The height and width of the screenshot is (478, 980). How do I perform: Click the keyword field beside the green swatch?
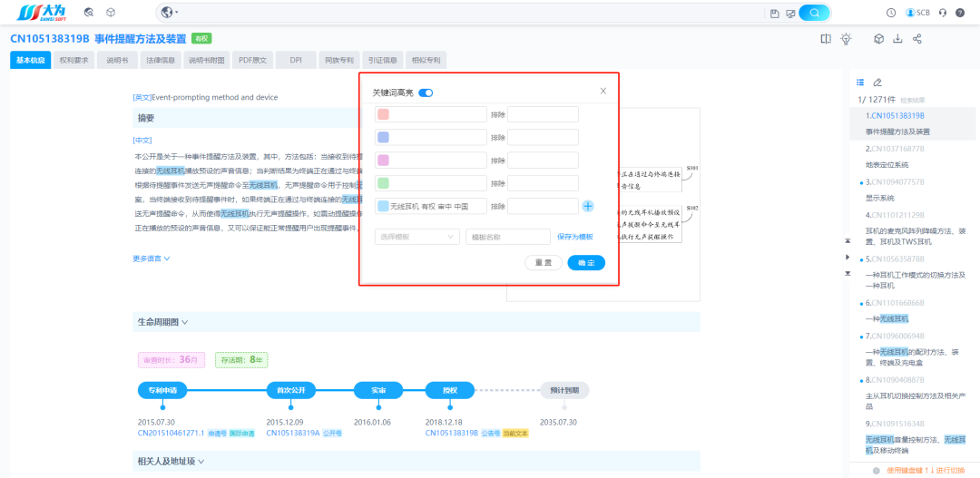pos(431,183)
